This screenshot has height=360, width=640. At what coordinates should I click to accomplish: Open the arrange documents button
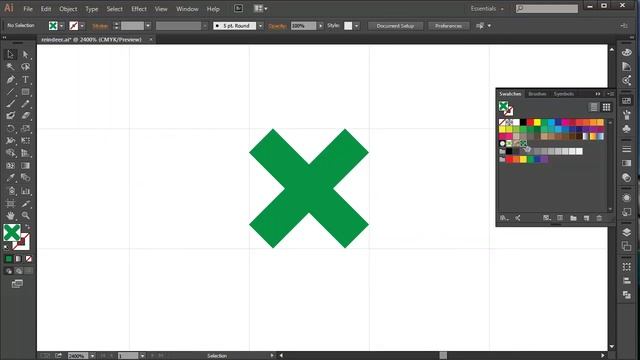(x=260, y=9)
